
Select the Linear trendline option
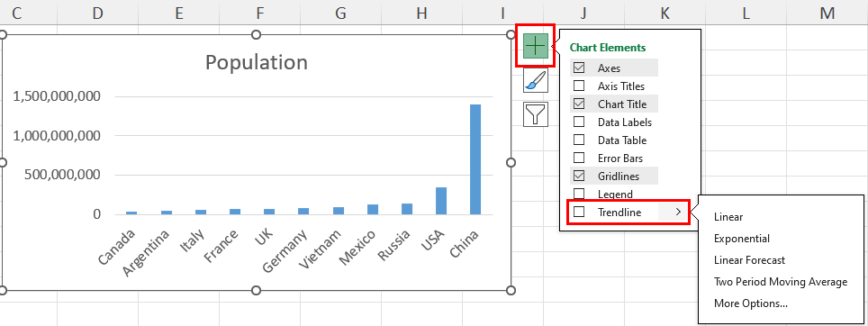point(728,217)
